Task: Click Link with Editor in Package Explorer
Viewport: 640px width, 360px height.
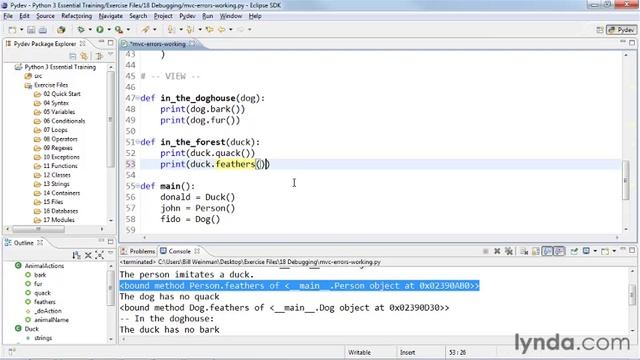Action: point(84,56)
